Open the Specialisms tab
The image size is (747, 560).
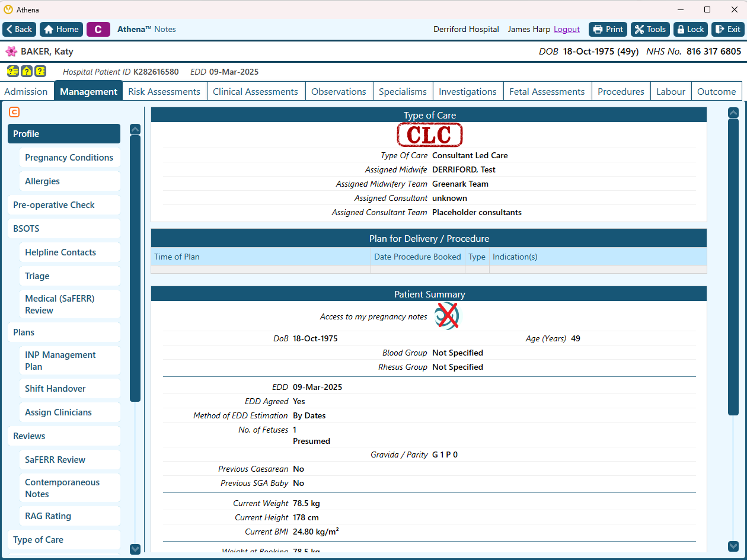point(403,91)
